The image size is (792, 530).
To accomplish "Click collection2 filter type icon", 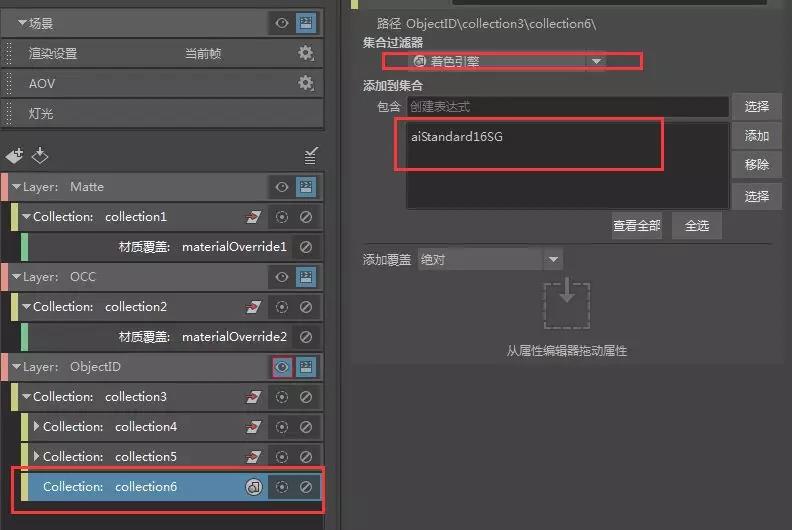I will coord(254,307).
